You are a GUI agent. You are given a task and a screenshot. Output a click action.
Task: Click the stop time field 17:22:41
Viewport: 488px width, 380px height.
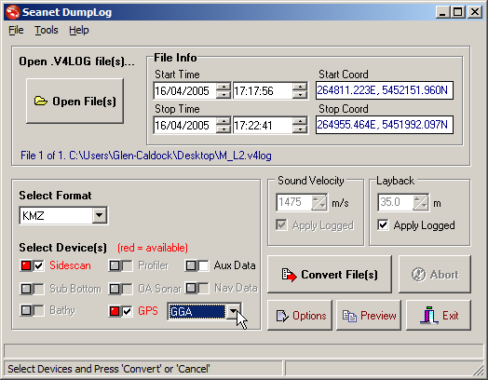pyautogui.click(x=262, y=125)
